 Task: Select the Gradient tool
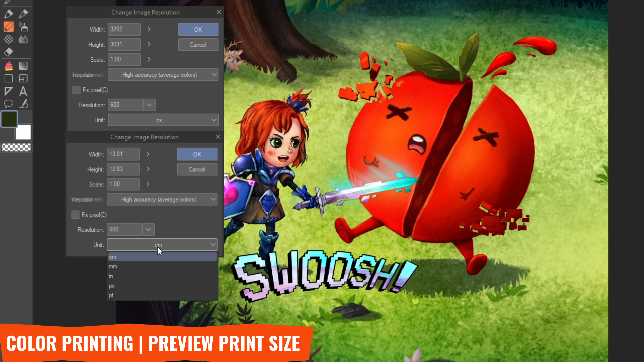[23, 66]
